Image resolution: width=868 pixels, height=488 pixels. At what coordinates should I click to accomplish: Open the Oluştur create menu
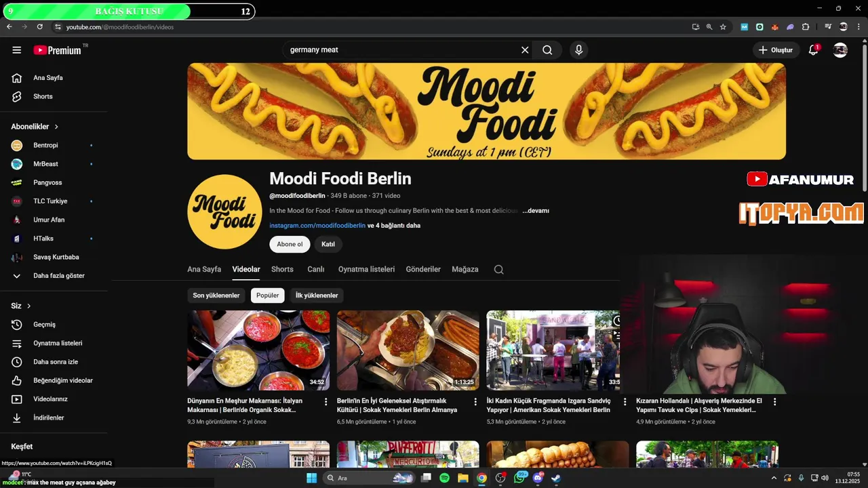(776, 50)
